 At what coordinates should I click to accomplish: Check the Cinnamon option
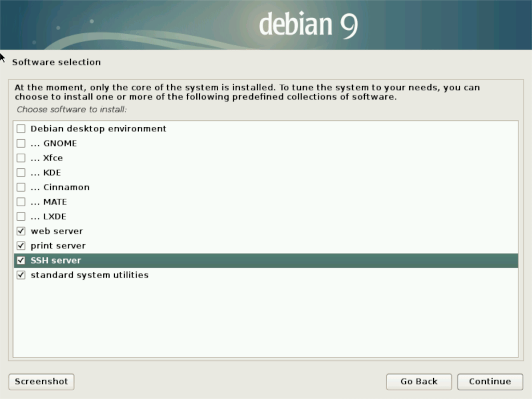click(21, 187)
